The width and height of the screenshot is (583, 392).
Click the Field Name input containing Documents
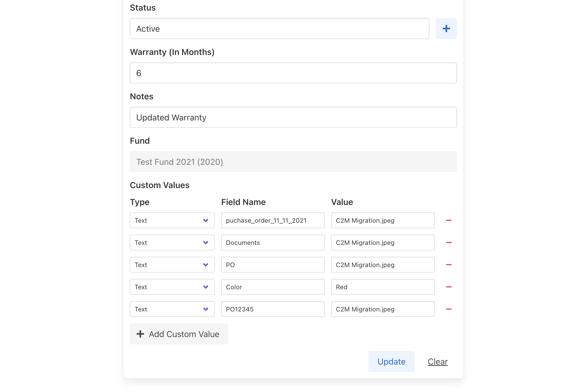pyautogui.click(x=273, y=242)
